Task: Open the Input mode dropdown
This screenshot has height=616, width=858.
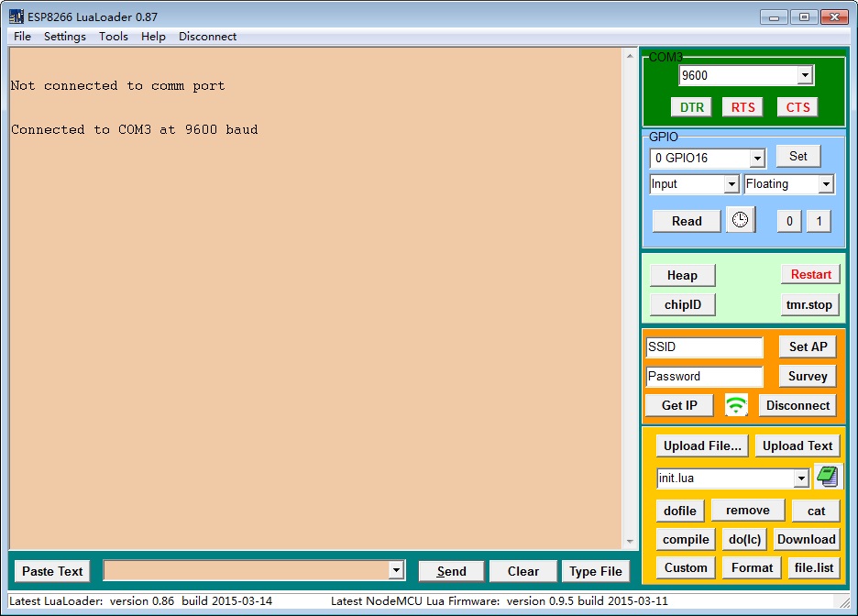Action: coord(731,184)
